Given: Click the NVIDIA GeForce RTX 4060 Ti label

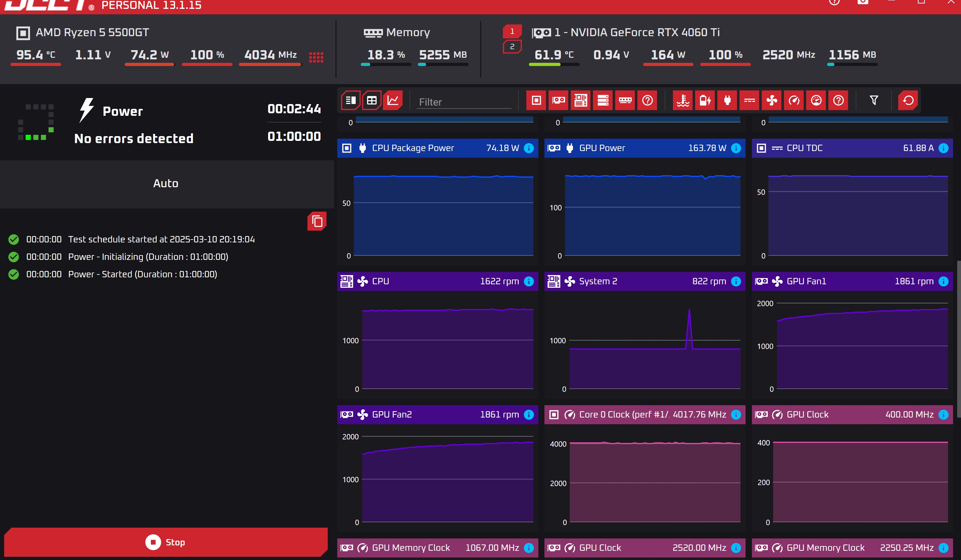Looking at the screenshot, I should 637,32.
